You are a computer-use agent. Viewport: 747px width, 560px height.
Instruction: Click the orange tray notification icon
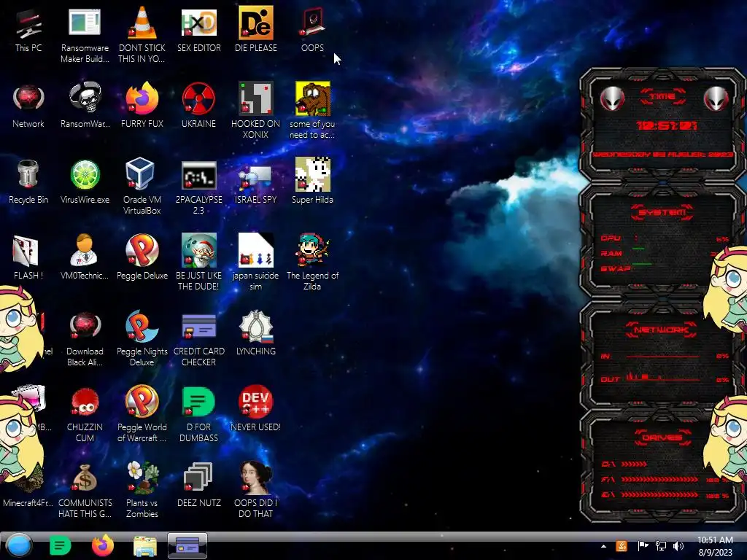[x=622, y=546]
